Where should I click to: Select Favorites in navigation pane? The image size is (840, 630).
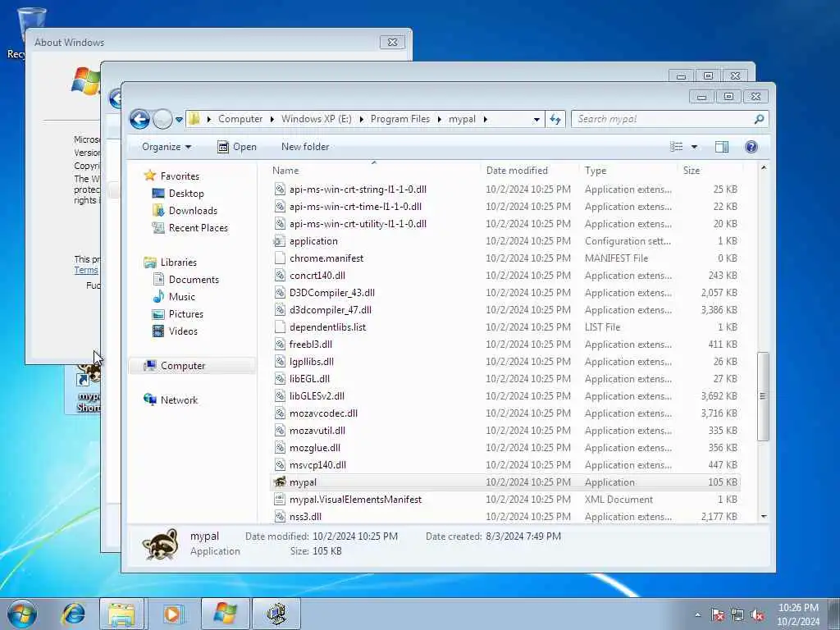tap(180, 176)
